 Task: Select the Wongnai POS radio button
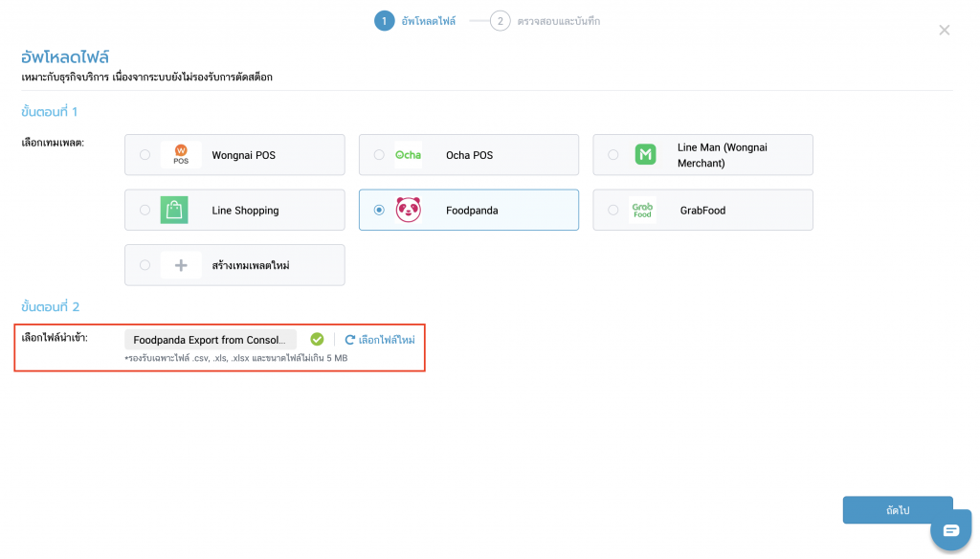click(x=145, y=154)
